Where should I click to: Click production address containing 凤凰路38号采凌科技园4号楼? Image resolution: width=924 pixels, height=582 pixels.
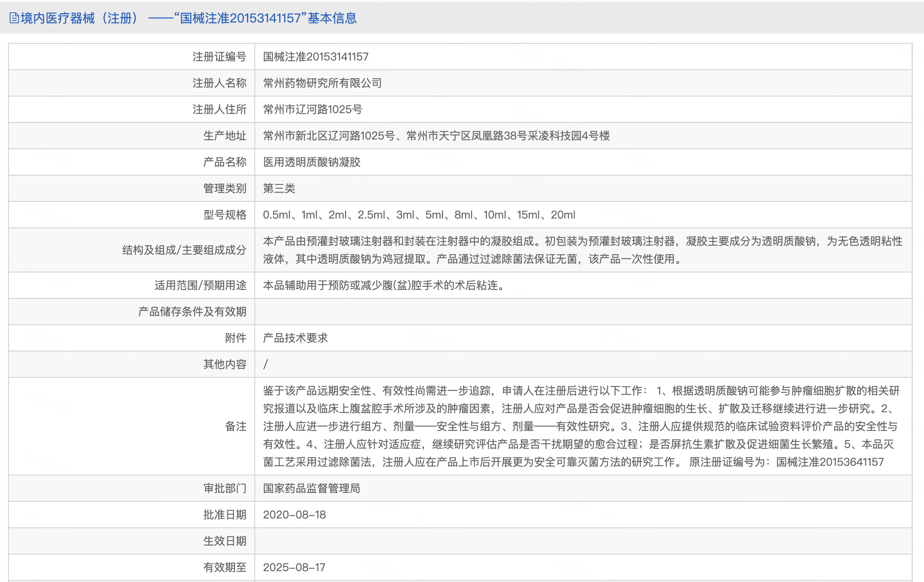436,136
